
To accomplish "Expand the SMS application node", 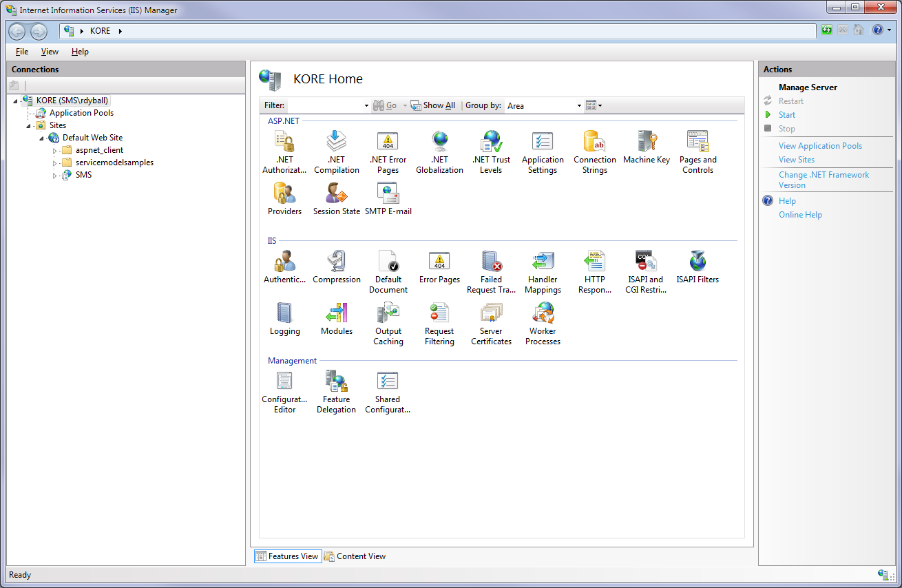I will (55, 176).
